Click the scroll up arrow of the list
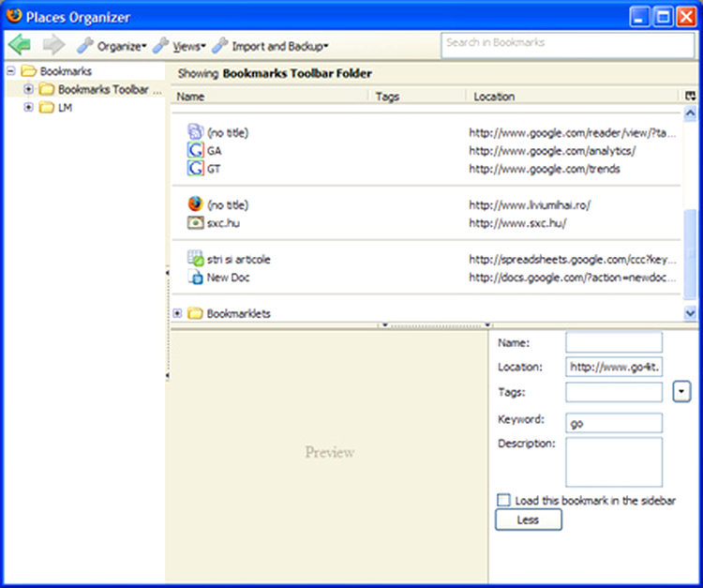The width and height of the screenshot is (703, 588). pyautogui.click(x=690, y=113)
